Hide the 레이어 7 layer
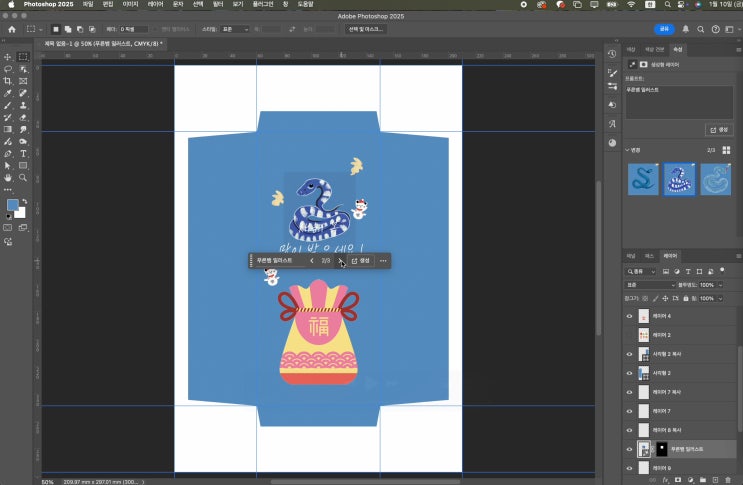Viewport: 743px width, 485px height. click(x=630, y=411)
